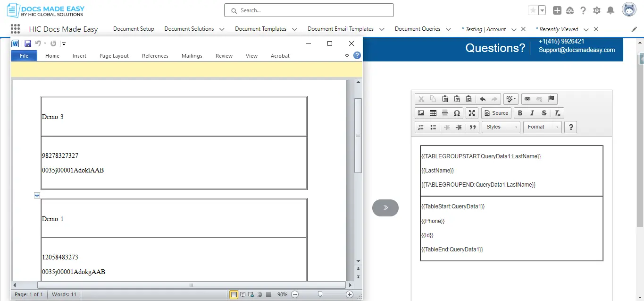Click the Word zoom slider handle

click(x=320, y=294)
